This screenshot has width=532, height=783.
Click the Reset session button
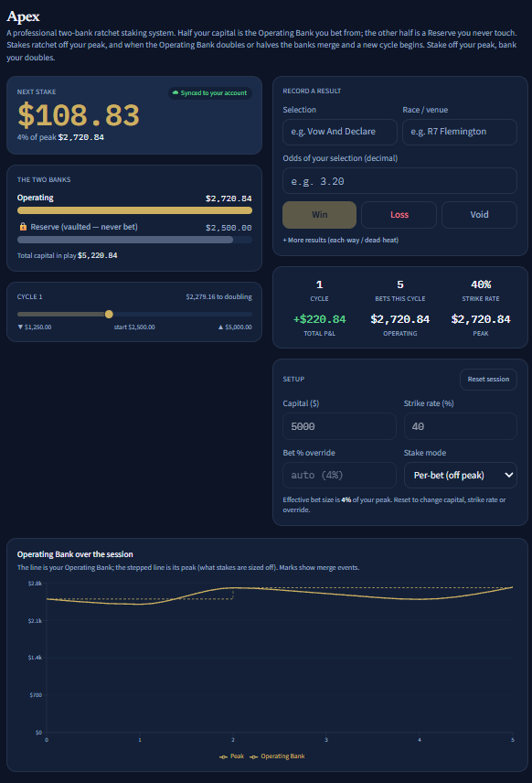pyautogui.click(x=488, y=380)
